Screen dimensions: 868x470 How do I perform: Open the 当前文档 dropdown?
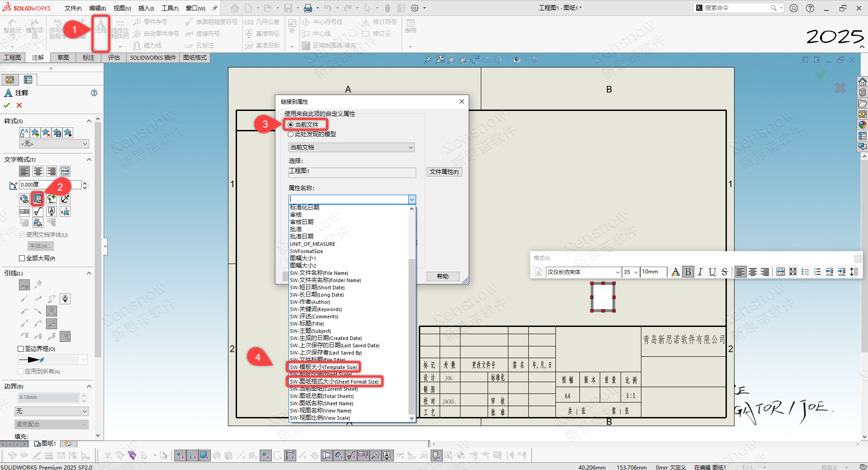[x=351, y=147]
